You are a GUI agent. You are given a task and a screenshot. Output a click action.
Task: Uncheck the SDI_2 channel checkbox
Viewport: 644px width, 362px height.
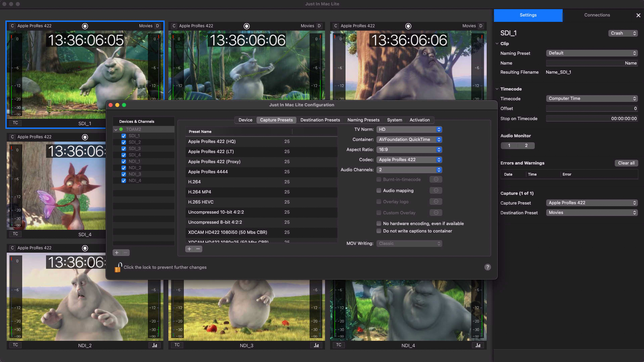pos(124,142)
